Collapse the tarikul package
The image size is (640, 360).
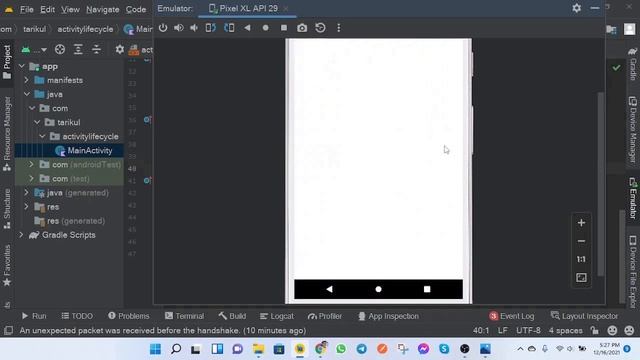tap(37, 122)
